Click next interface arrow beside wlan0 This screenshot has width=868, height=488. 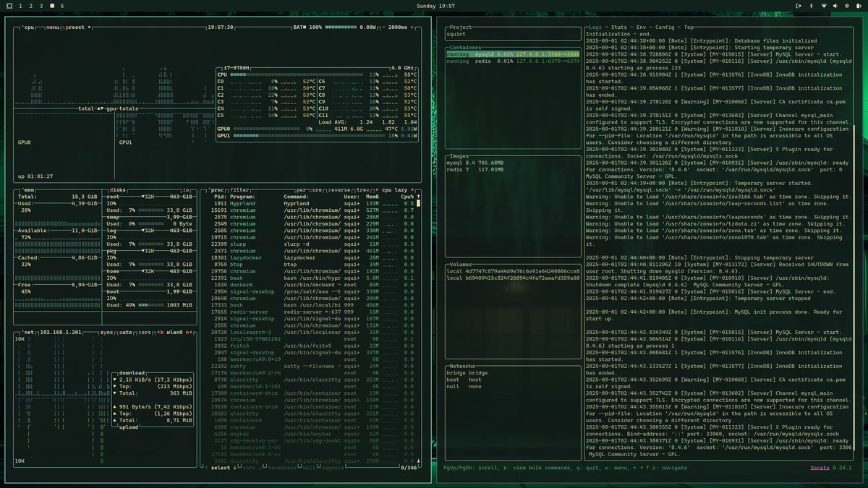[189, 333]
